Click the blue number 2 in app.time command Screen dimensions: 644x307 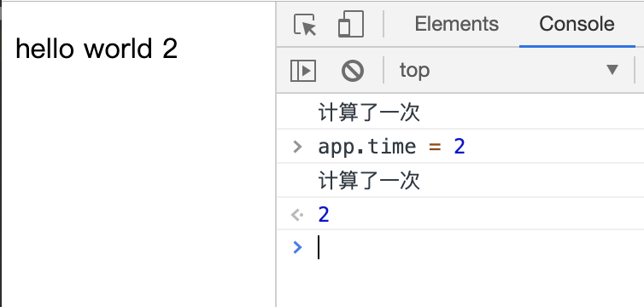[460, 147]
